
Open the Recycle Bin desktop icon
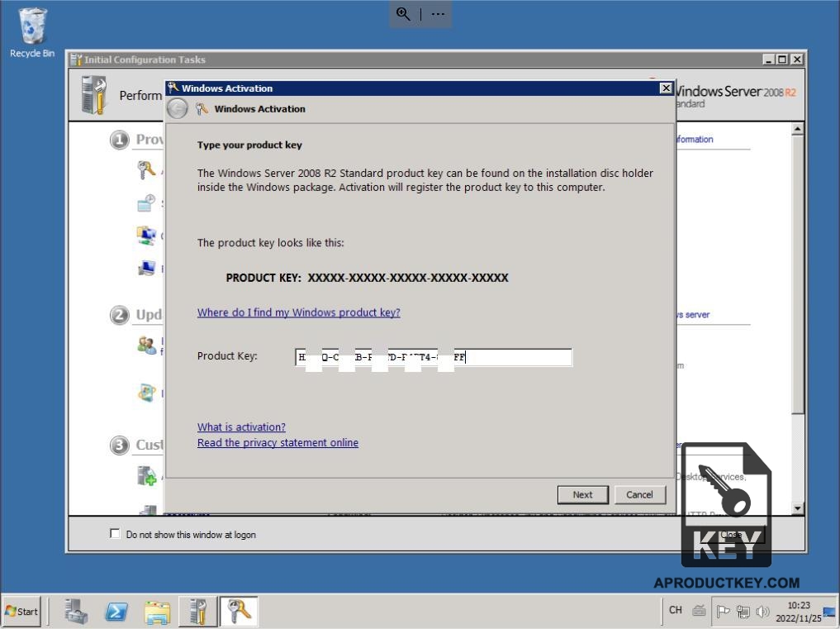(x=32, y=32)
